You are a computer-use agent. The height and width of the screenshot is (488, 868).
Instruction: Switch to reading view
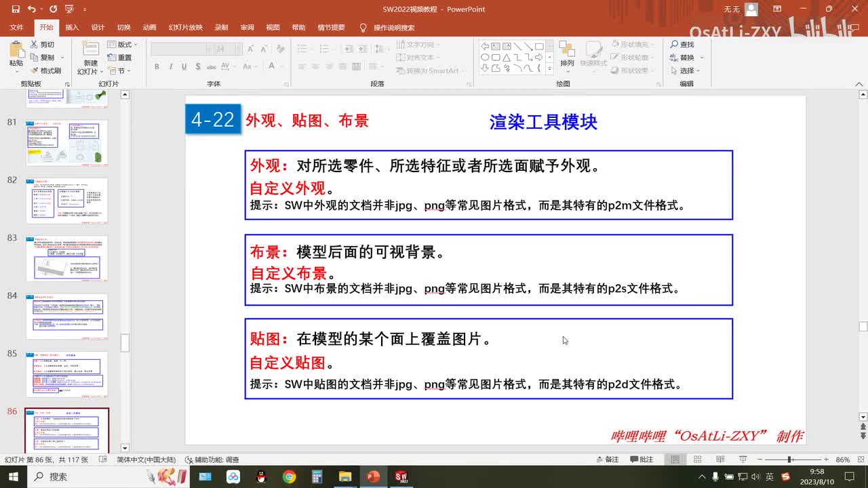(719, 459)
